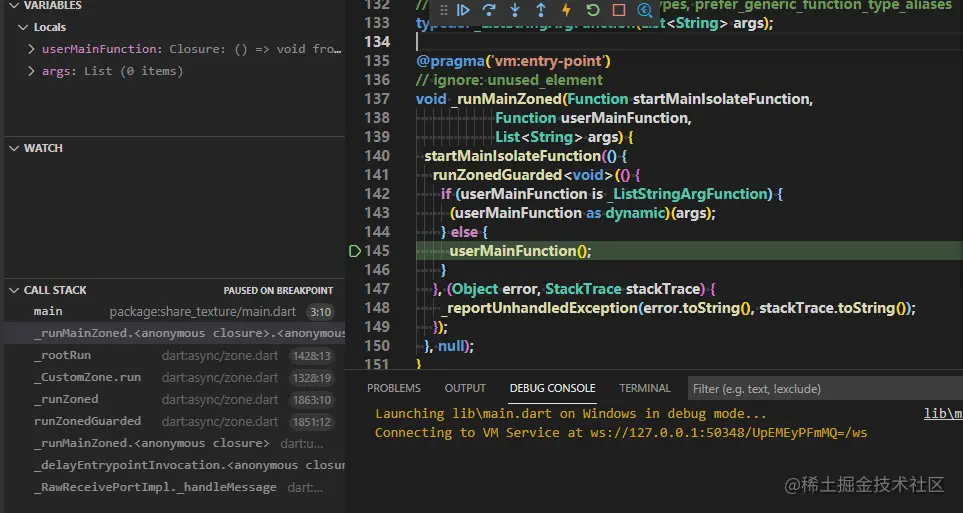963x513 pixels.
Task: Open the TERMINAL tab
Action: coord(644,388)
